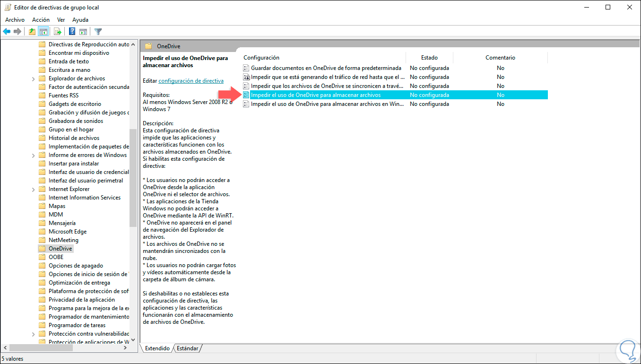The width and height of the screenshot is (641, 364).
Task: Click the folder icon next to Encontrar mi dispositivo
Action: (x=42, y=53)
